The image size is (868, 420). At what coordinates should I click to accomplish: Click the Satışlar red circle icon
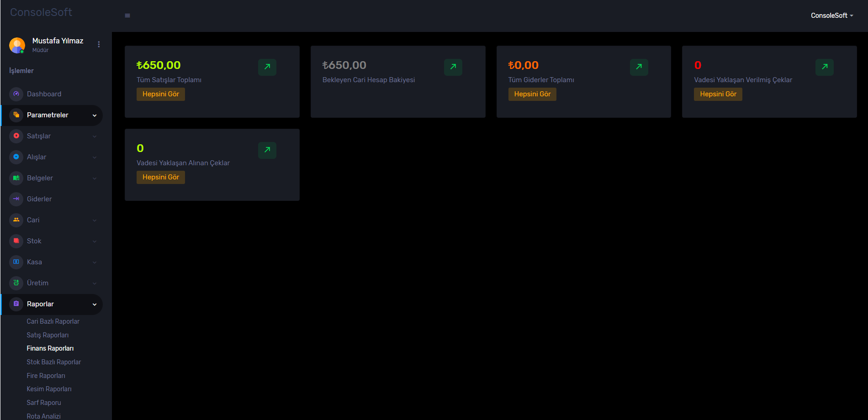[16, 136]
